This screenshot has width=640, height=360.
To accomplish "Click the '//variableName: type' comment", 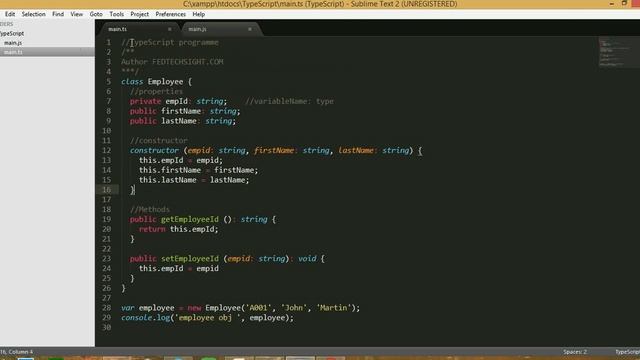I will click(289, 101).
